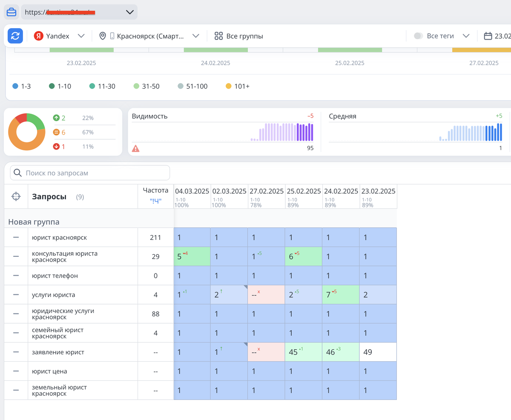
Task: Click the 1-10 legend color dot
Action: (52, 86)
